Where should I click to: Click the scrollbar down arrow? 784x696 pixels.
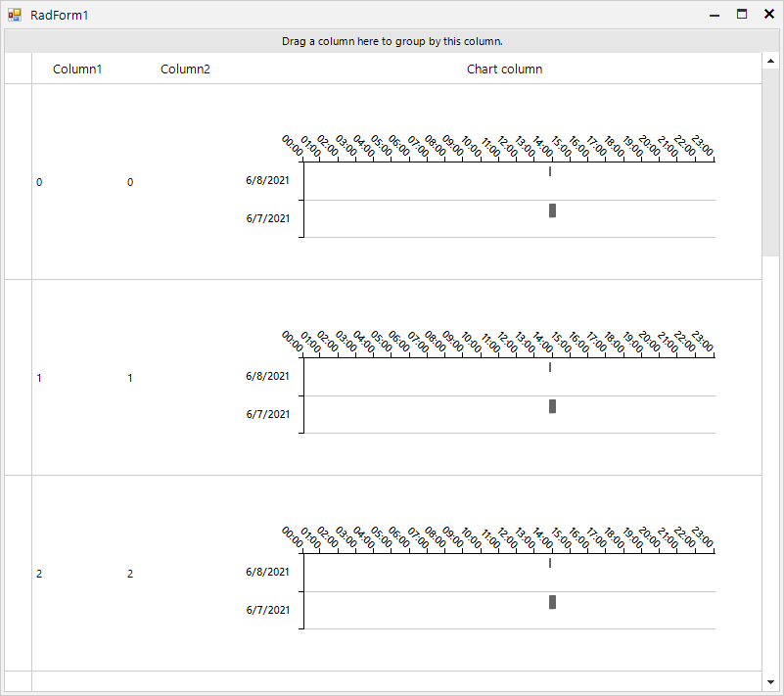click(x=770, y=681)
